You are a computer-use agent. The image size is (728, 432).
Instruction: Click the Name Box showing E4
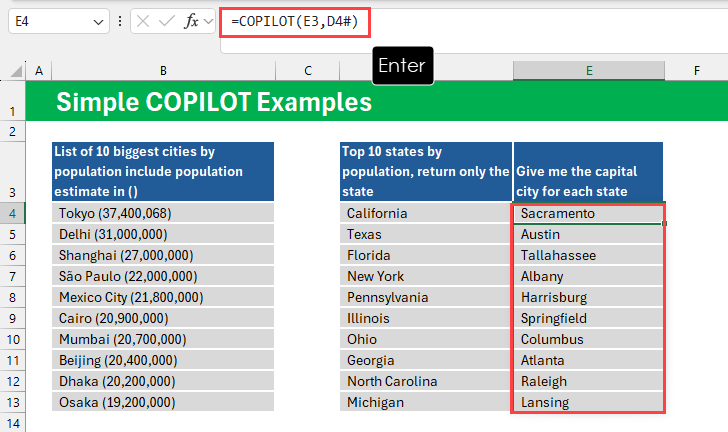pos(59,21)
